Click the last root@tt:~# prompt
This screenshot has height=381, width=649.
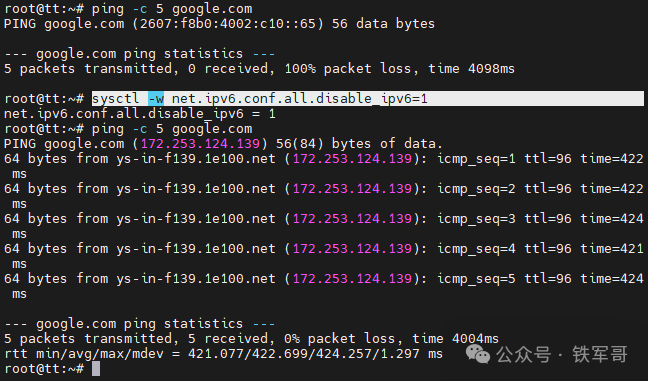[44, 369]
